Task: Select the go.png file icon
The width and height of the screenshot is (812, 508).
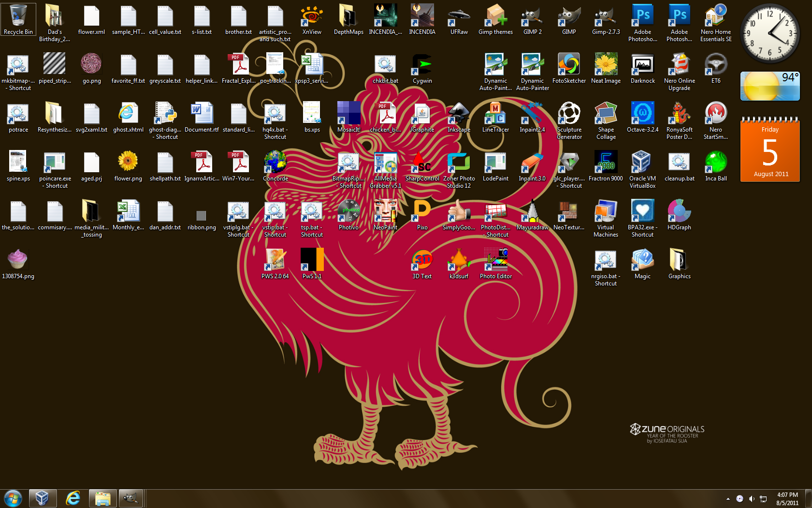Action: point(91,68)
